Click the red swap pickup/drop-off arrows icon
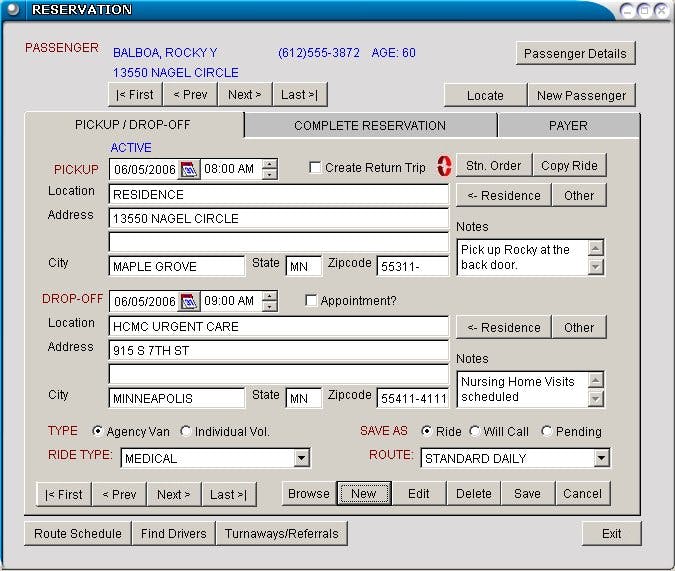 444,166
